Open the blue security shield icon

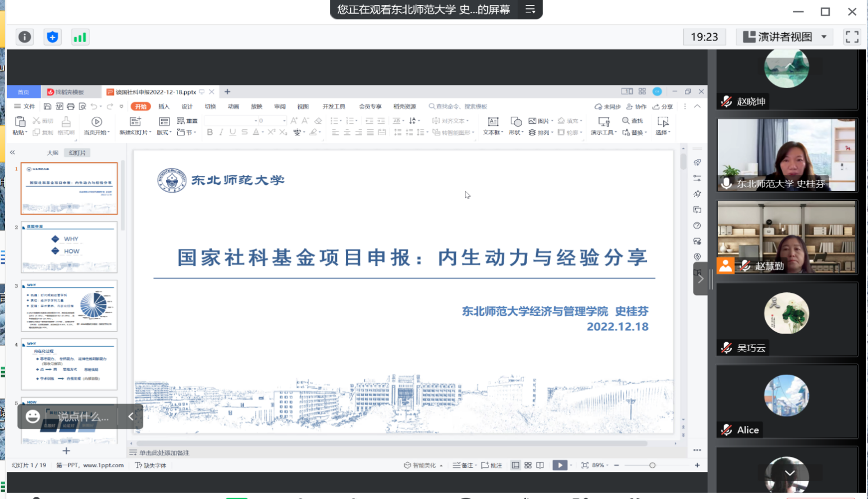click(x=52, y=37)
